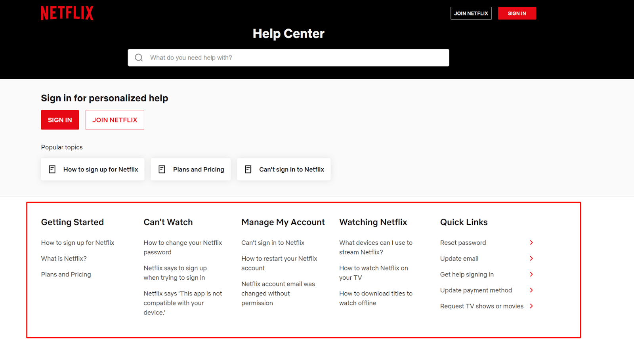The image size is (634, 364).
Task: Click the chevron next to Reset password
Action: (x=531, y=243)
